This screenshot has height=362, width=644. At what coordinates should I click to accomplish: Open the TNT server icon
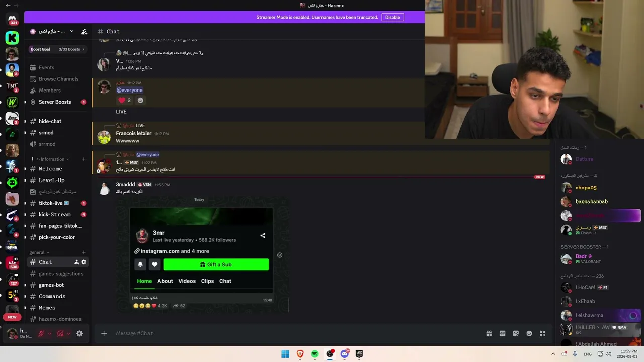12,86
